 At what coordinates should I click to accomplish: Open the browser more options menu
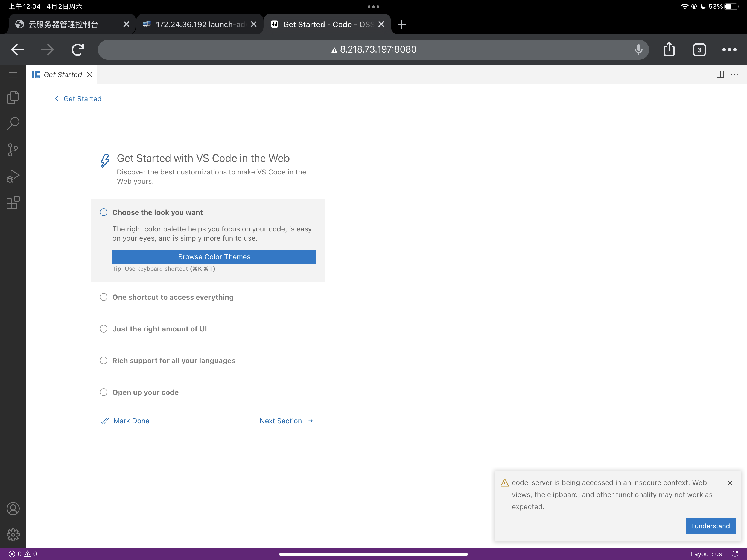[729, 50]
